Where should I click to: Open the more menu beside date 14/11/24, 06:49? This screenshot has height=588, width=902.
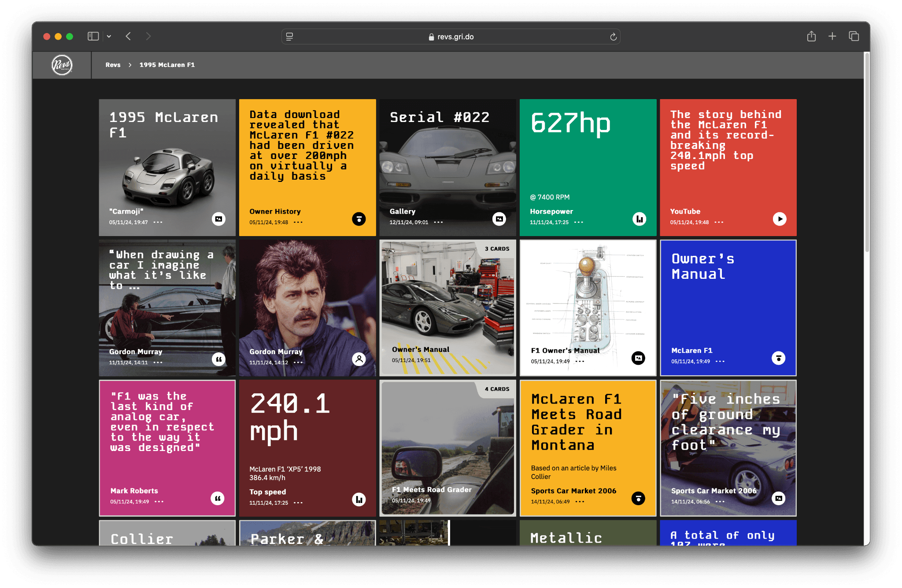pyautogui.click(x=580, y=502)
